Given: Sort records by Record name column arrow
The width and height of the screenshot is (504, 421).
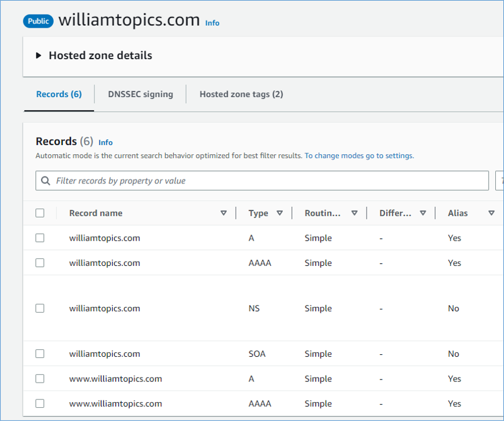Looking at the screenshot, I should pos(224,213).
